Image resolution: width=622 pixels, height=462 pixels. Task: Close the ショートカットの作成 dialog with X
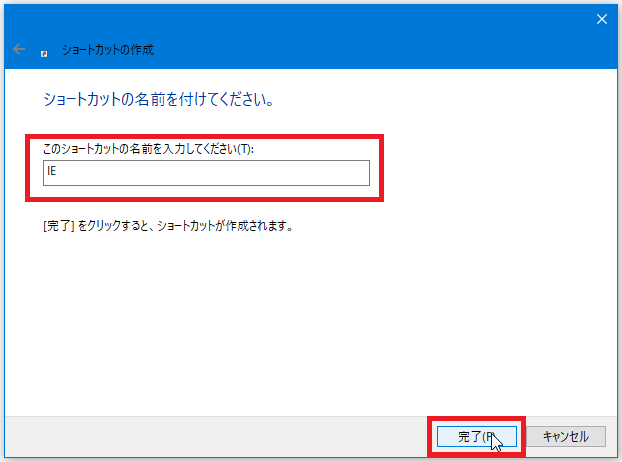[x=602, y=19]
